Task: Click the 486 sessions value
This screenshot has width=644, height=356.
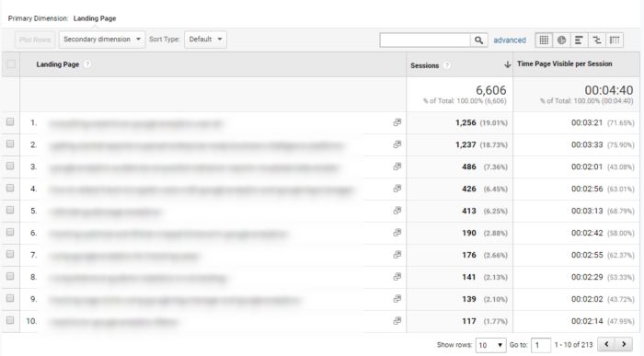Action: click(469, 167)
